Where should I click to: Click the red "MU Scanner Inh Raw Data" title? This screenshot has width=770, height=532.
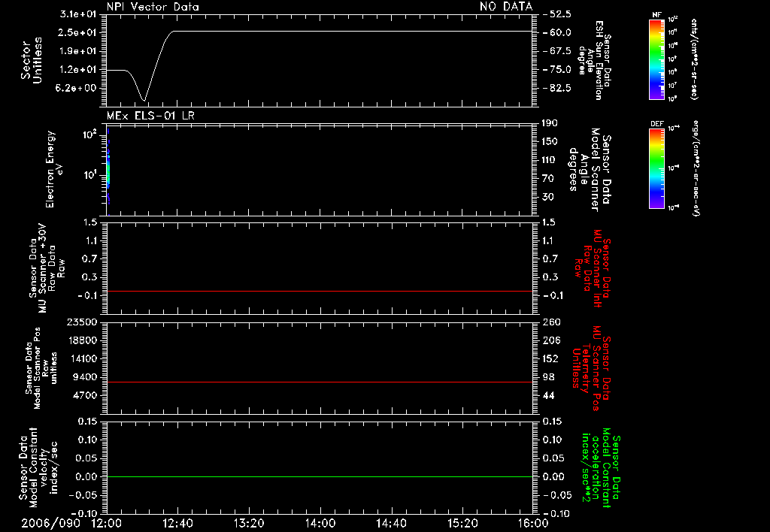pyautogui.click(x=593, y=269)
